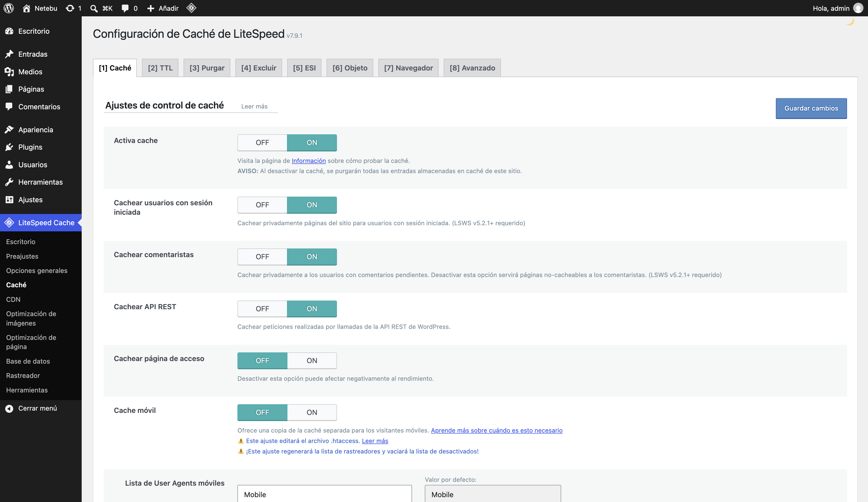Open the updates icon showing 1
The width and height of the screenshot is (868, 502).
(70, 8)
